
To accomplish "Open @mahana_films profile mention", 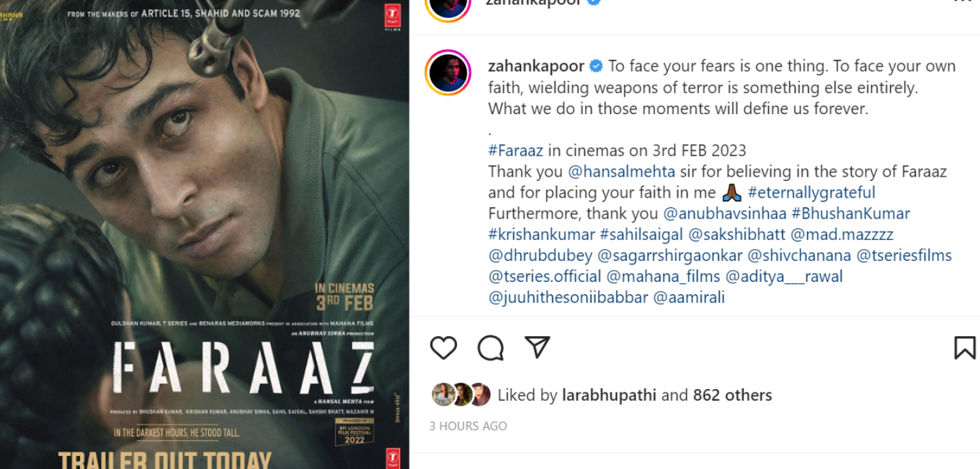I will pyautogui.click(x=663, y=276).
